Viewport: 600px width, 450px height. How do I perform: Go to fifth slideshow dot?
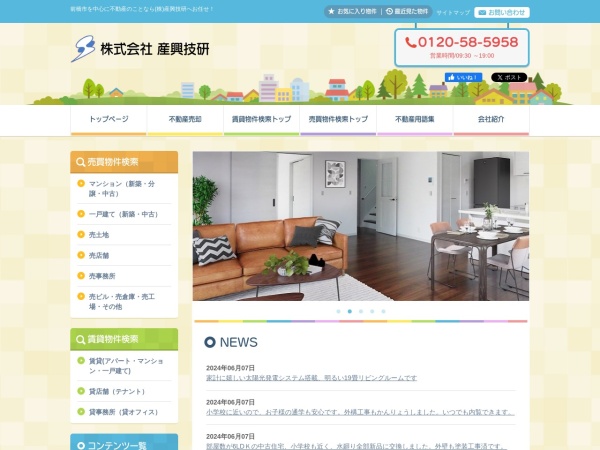click(x=383, y=311)
